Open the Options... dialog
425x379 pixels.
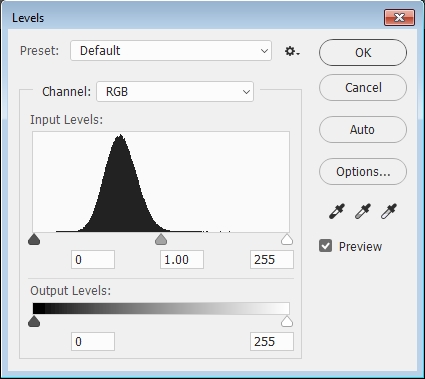coord(363,171)
